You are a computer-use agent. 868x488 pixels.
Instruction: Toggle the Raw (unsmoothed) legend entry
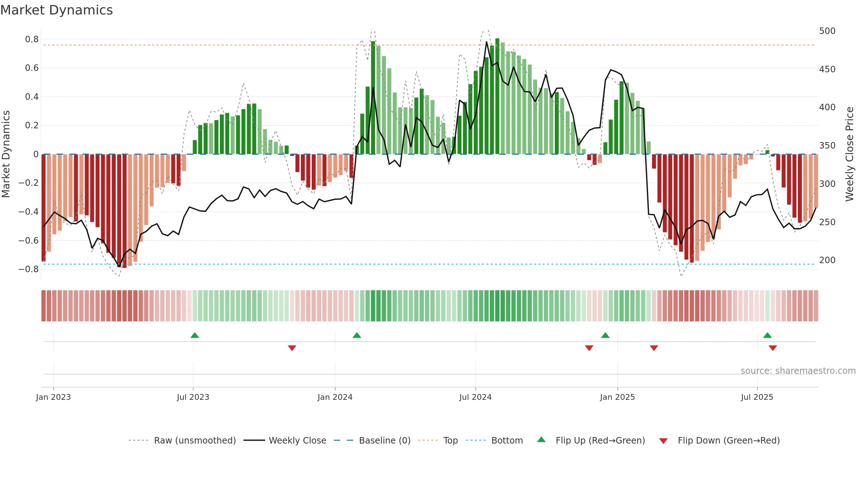pos(182,440)
